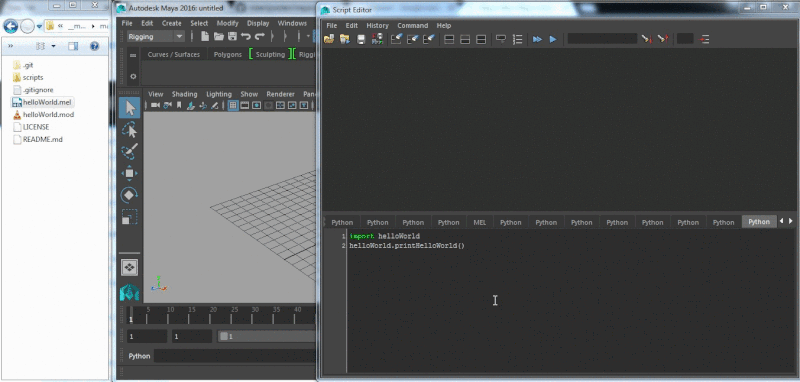Open the Rigging menu set dropdown
The width and height of the screenshot is (800, 382).
[156, 36]
